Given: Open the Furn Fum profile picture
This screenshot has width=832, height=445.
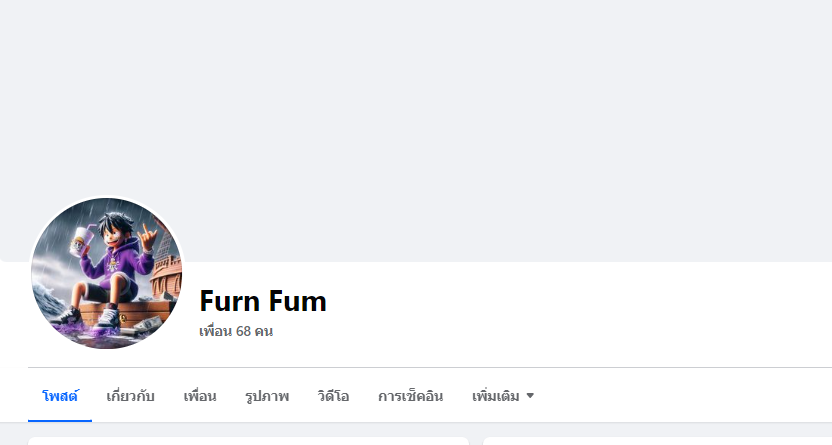Looking at the screenshot, I should point(107,273).
